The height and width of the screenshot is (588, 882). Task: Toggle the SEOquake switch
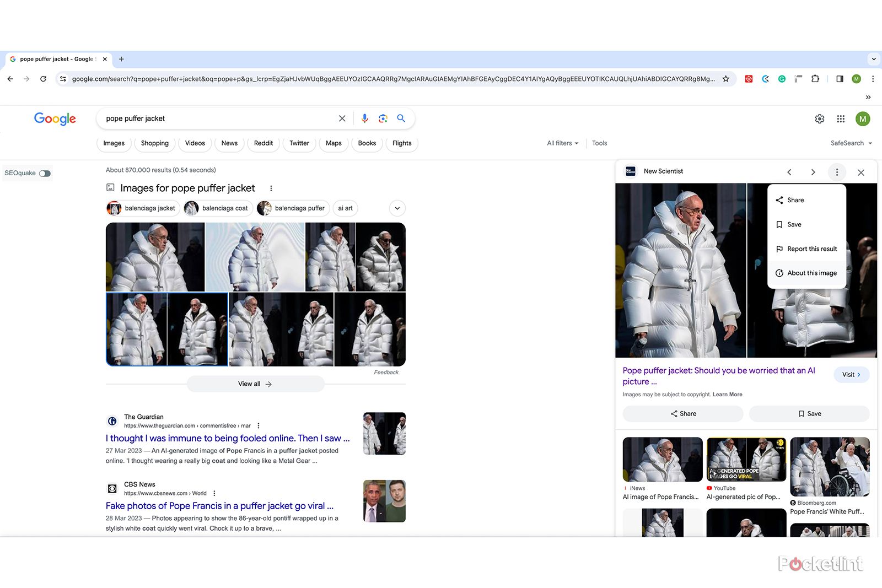coord(44,173)
